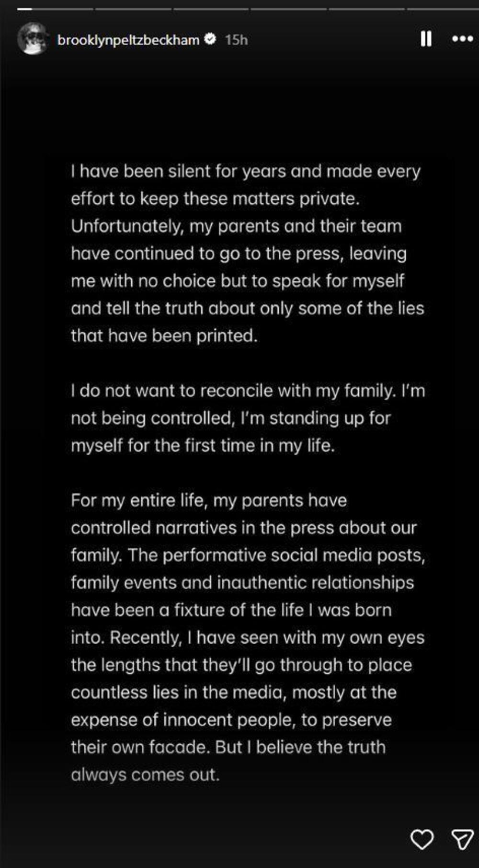Open the three-dot more options menu

(x=462, y=39)
